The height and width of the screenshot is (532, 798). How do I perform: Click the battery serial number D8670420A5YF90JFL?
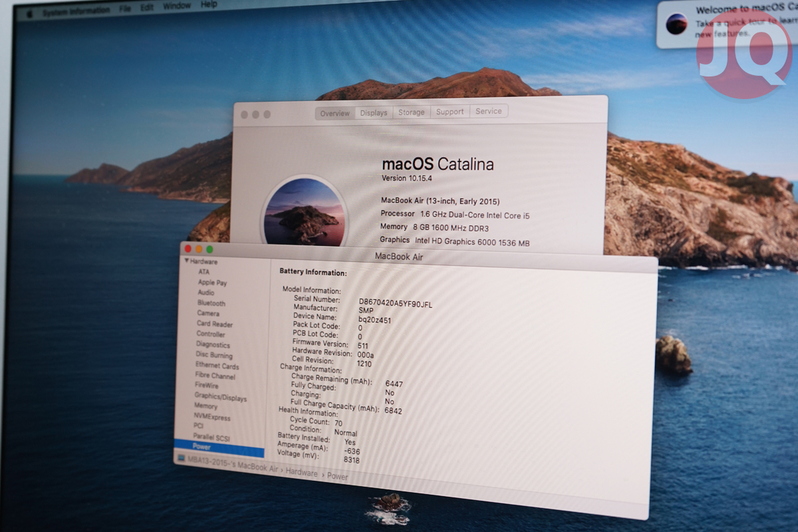point(395,305)
